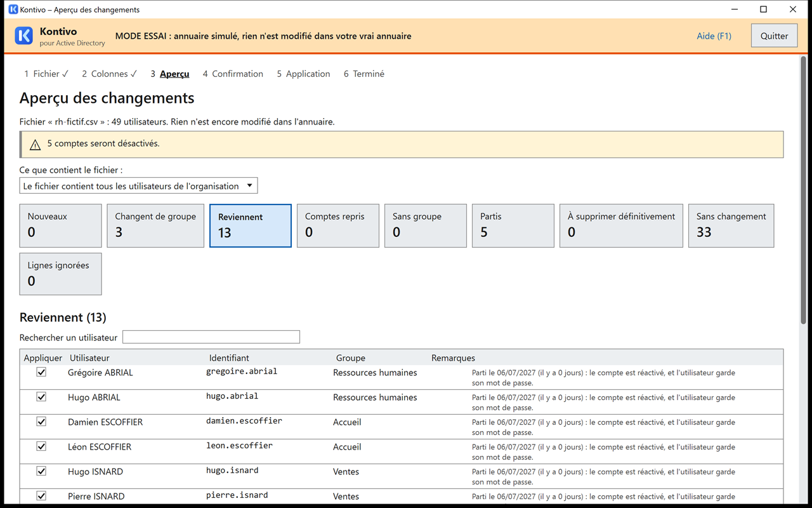Click the Quitter button
The width and height of the screenshot is (812, 508).
[774, 36]
